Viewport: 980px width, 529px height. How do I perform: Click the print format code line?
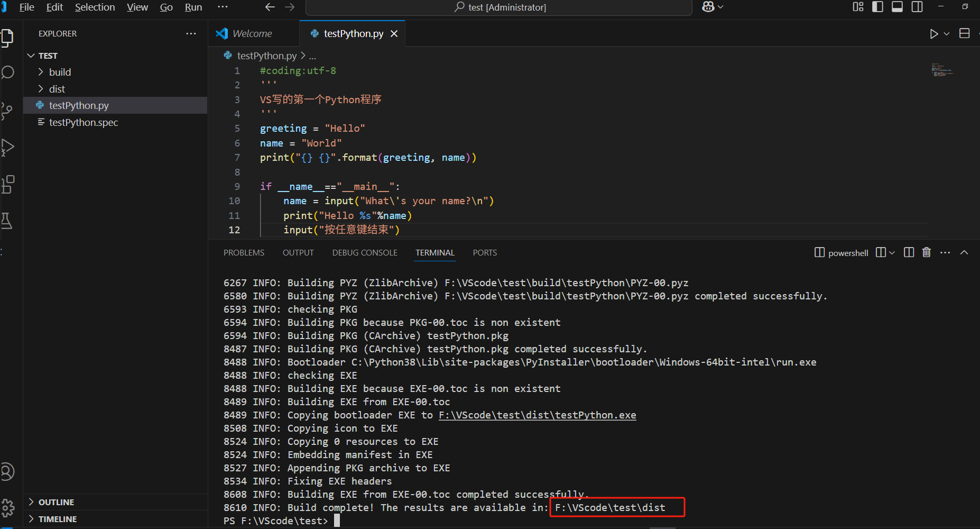[368, 158]
